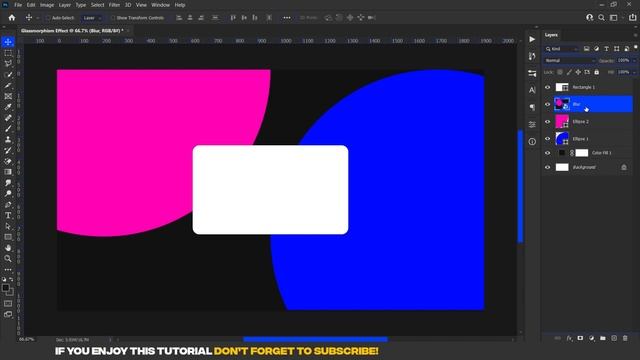Open the layer filter Kind dropdown
The image size is (640, 360).
[x=562, y=49]
